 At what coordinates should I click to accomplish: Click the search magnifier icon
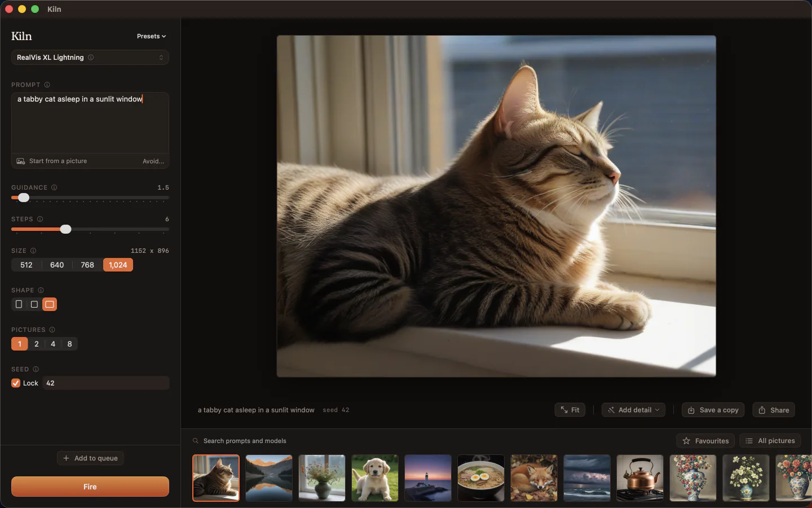pos(196,441)
